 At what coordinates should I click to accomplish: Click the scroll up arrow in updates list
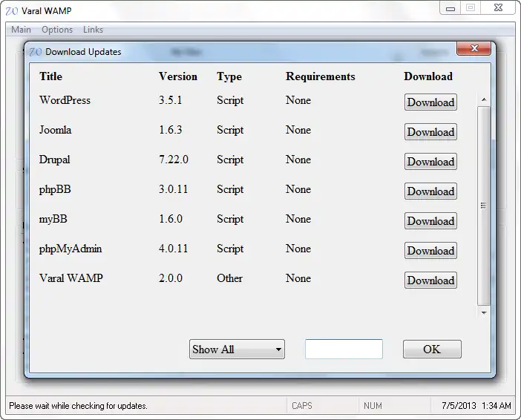pos(484,99)
